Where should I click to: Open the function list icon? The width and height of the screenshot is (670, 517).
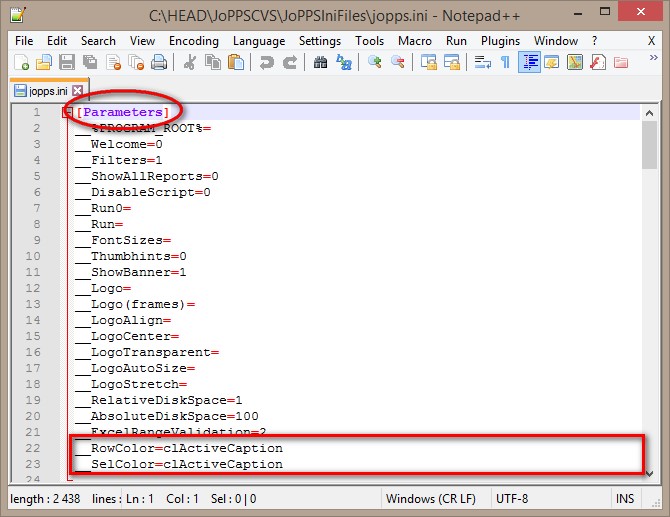(598, 62)
